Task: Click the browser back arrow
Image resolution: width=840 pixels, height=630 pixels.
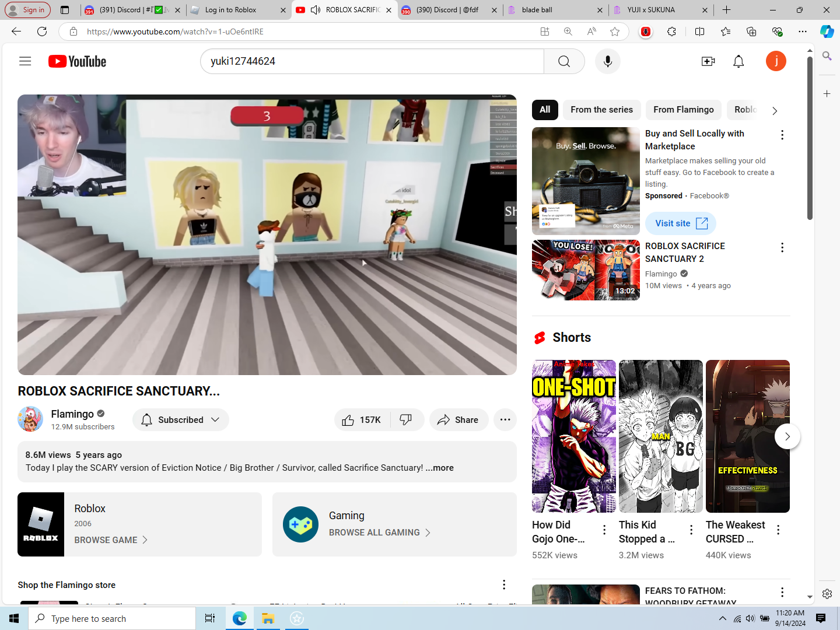Action: point(16,32)
